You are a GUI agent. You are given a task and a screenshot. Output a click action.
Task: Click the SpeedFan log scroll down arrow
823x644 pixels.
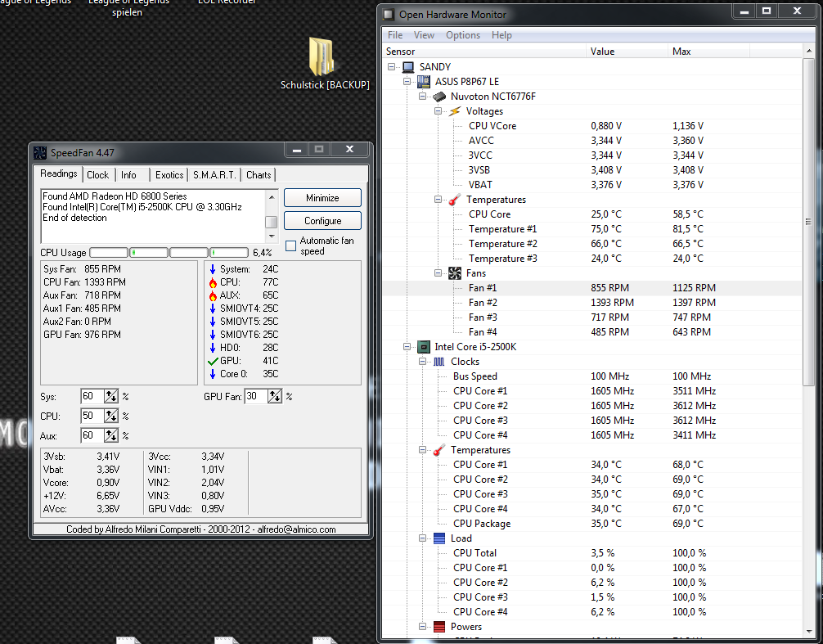[x=272, y=236]
